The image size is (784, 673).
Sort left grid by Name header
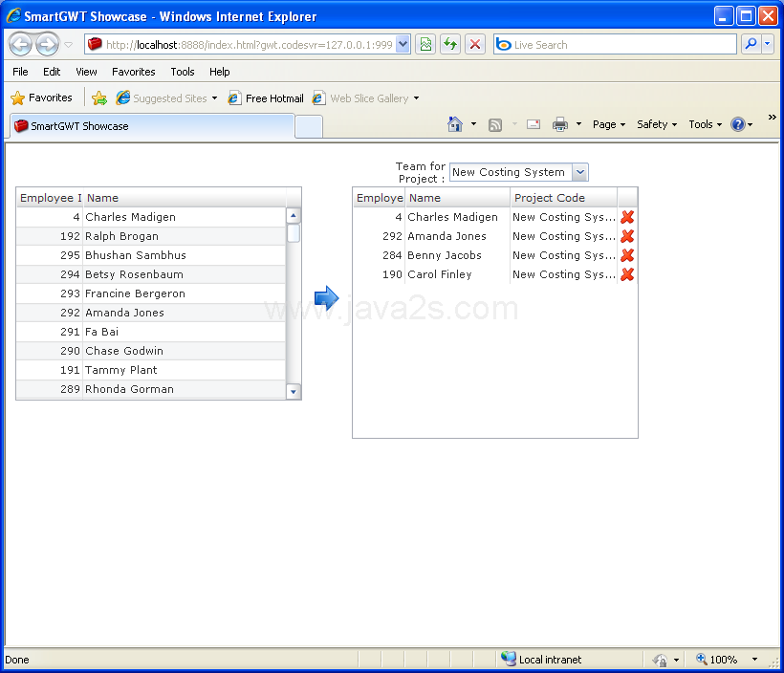click(x=185, y=198)
